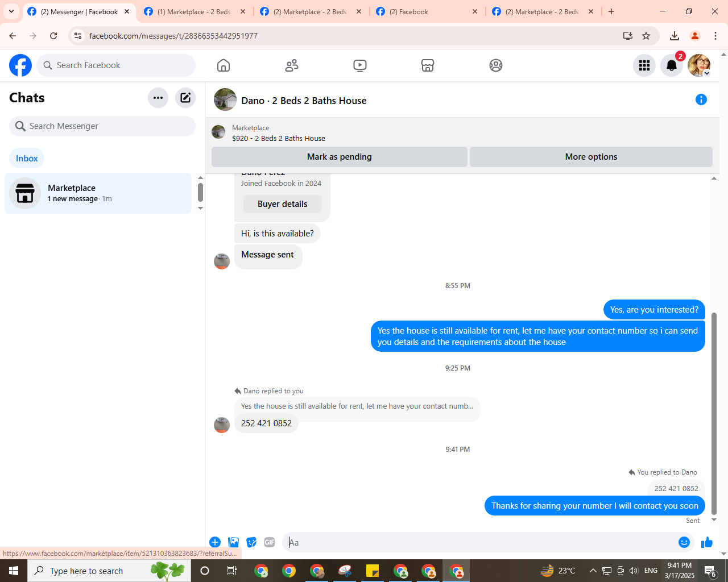Click the Search Messenger field

click(x=102, y=126)
